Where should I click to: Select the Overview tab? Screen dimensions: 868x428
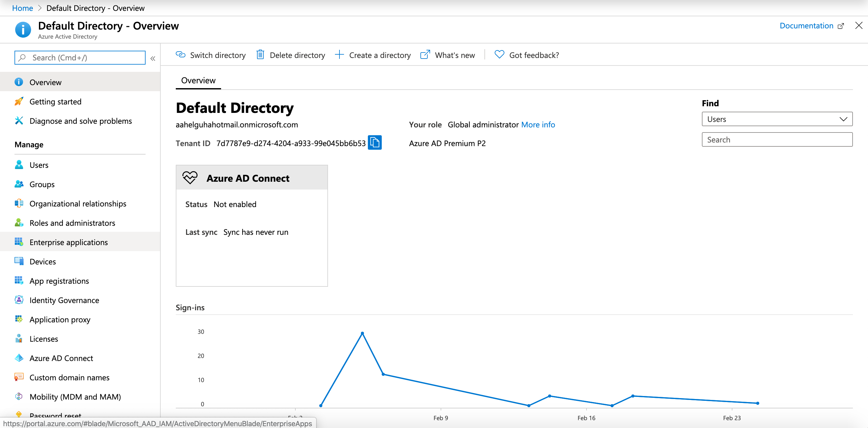point(198,81)
